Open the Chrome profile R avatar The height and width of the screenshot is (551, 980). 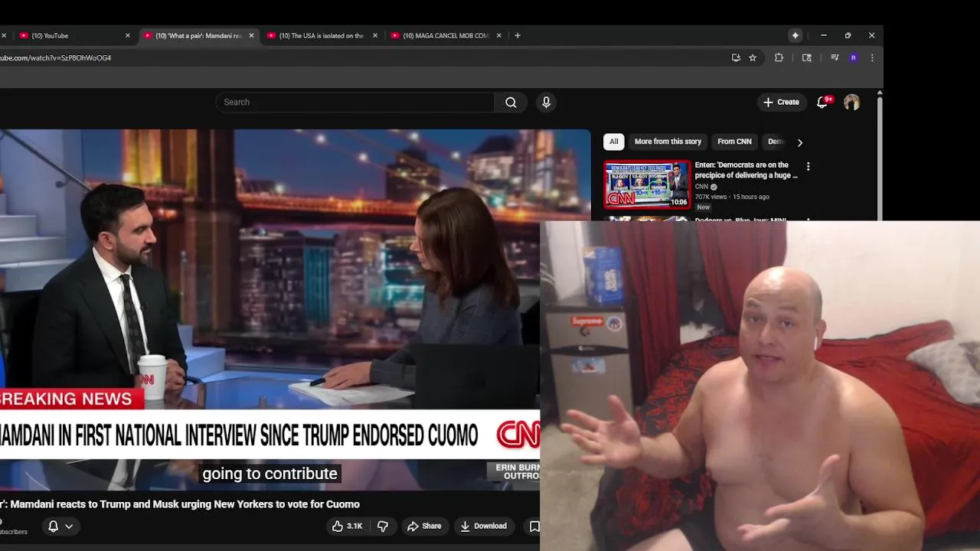coord(854,57)
